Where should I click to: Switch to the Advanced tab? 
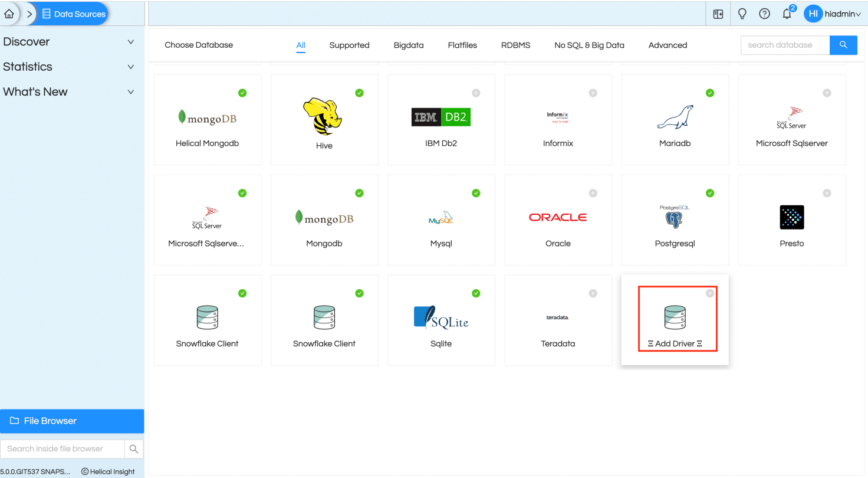tap(668, 45)
